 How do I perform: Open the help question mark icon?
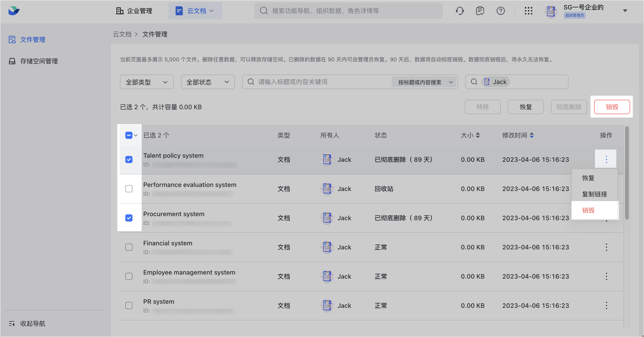coord(501,11)
